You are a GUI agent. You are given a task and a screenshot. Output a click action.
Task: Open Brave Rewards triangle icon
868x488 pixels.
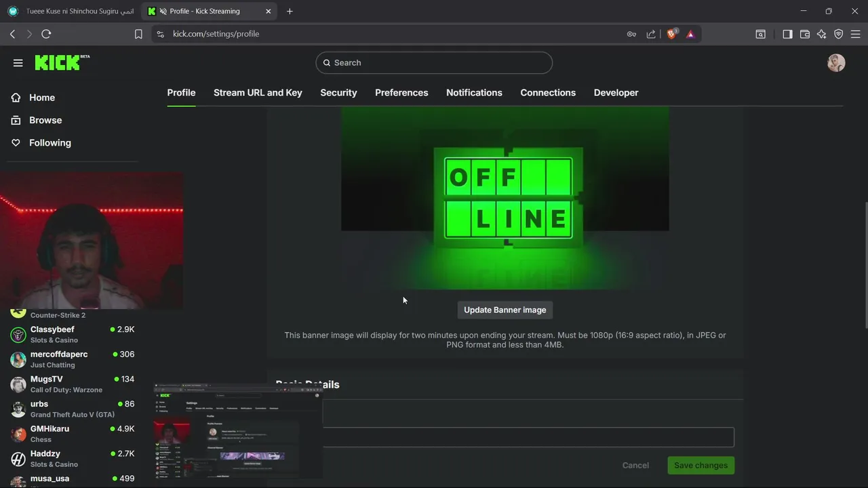(690, 34)
